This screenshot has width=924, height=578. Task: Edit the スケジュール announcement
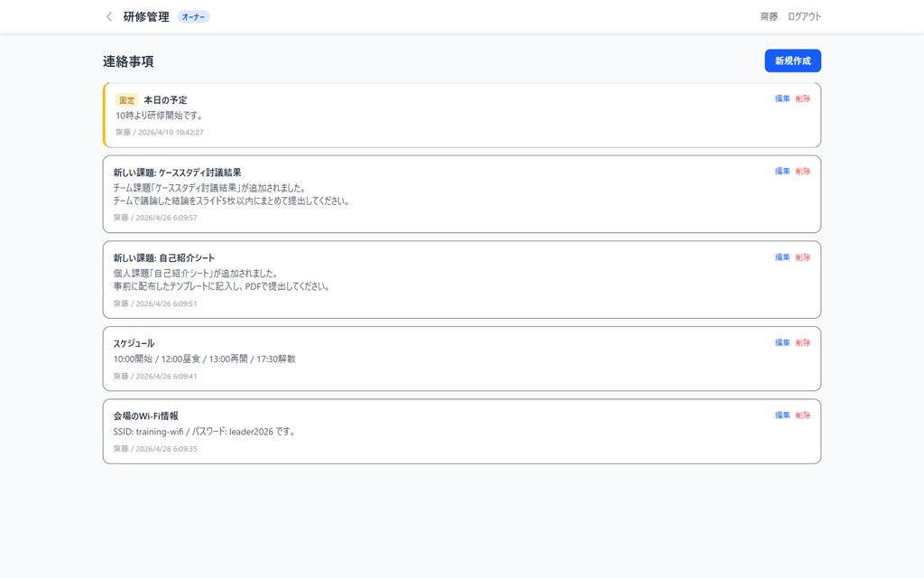[x=781, y=342]
